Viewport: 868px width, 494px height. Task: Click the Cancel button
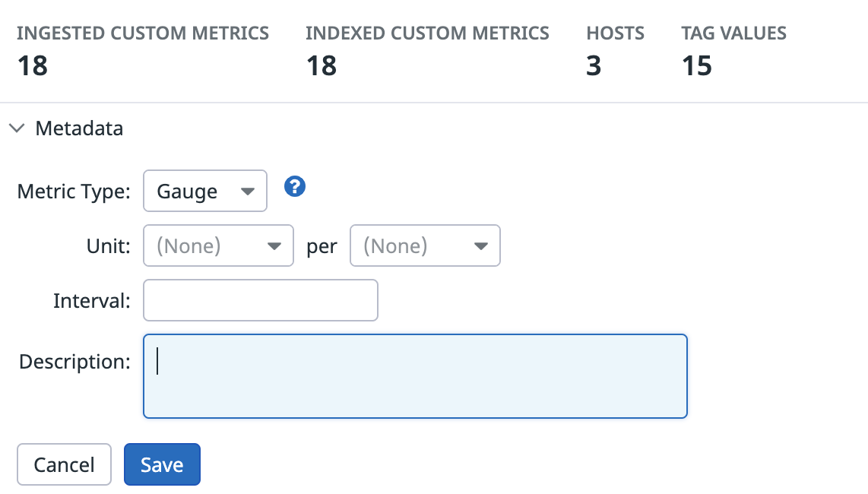tap(64, 464)
